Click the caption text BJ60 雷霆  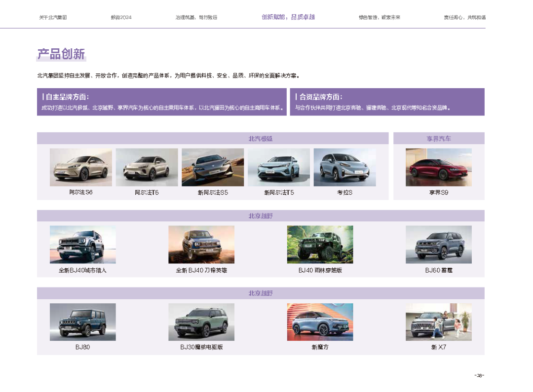pos(439,270)
